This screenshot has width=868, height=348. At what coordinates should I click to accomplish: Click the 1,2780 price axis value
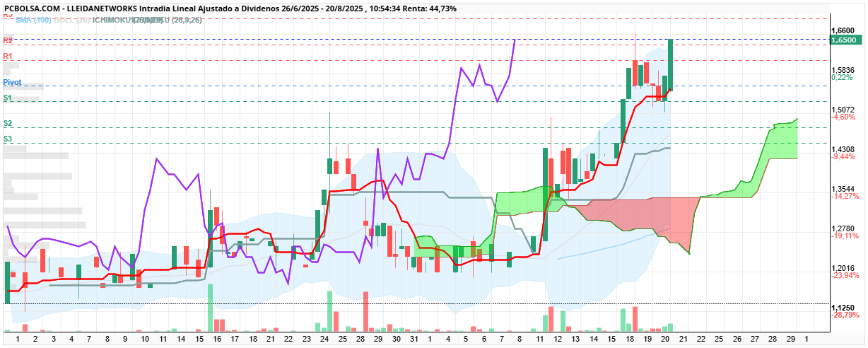[843, 228]
